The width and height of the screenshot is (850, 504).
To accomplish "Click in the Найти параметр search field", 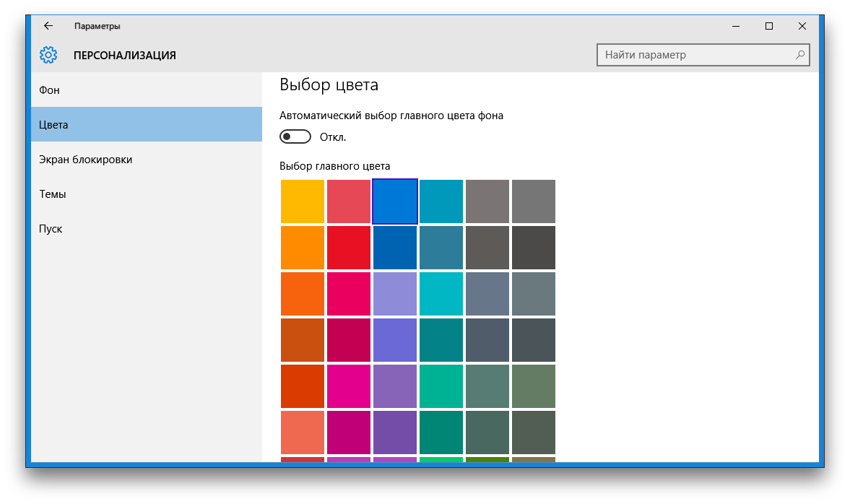I will pos(693,55).
